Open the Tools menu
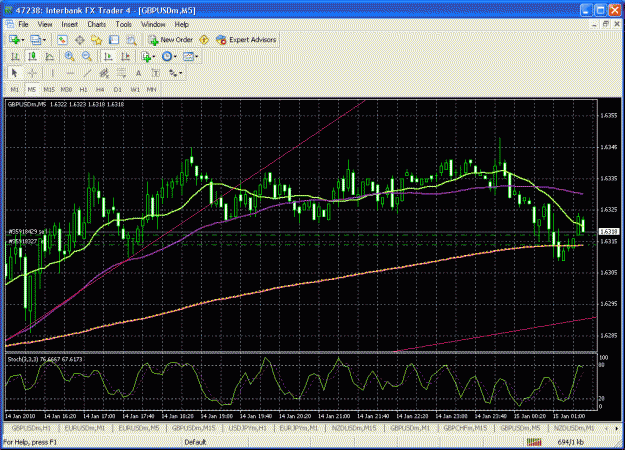Image resolution: width=625 pixels, height=450 pixels. click(124, 24)
